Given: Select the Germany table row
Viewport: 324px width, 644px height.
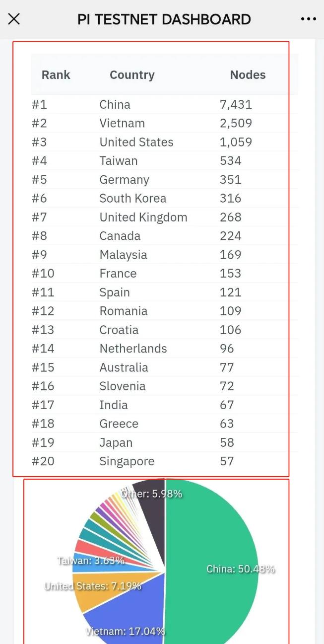Looking at the screenshot, I should coord(165,180).
